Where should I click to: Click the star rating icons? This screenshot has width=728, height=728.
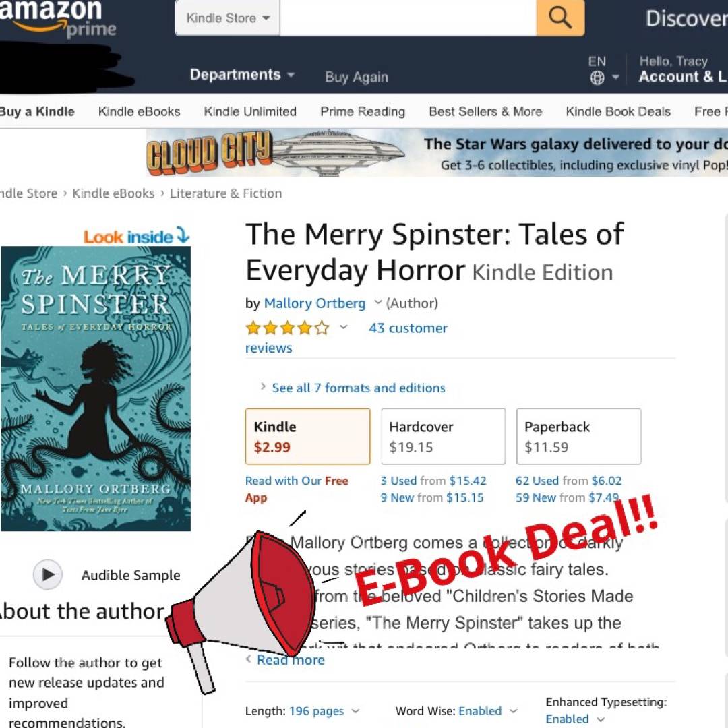click(x=287, y=328)
